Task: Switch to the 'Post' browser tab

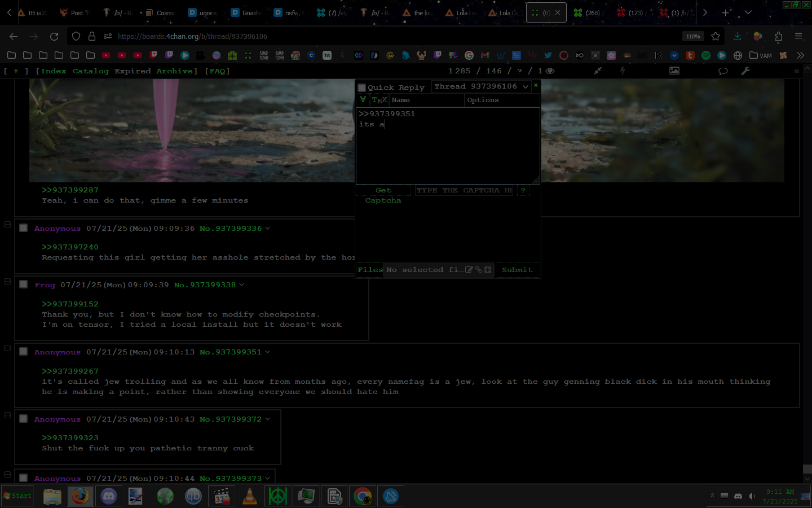Action: coord(74,12)
